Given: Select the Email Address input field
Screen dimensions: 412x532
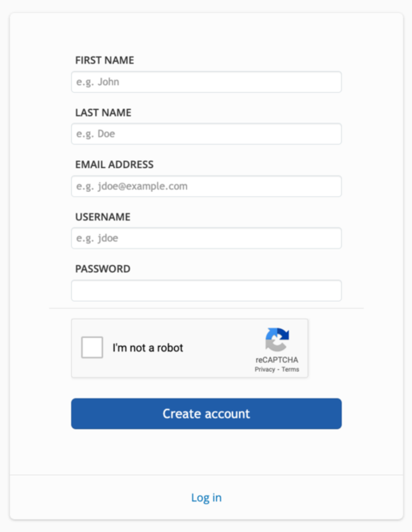Looking at the screenshot, I should point(206,186).
